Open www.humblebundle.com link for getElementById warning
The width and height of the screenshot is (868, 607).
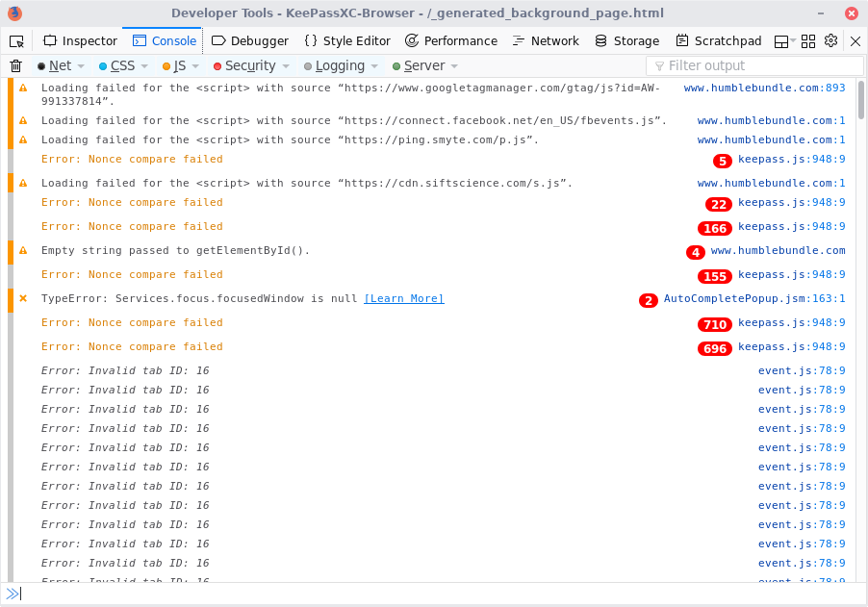coord(778,250)
